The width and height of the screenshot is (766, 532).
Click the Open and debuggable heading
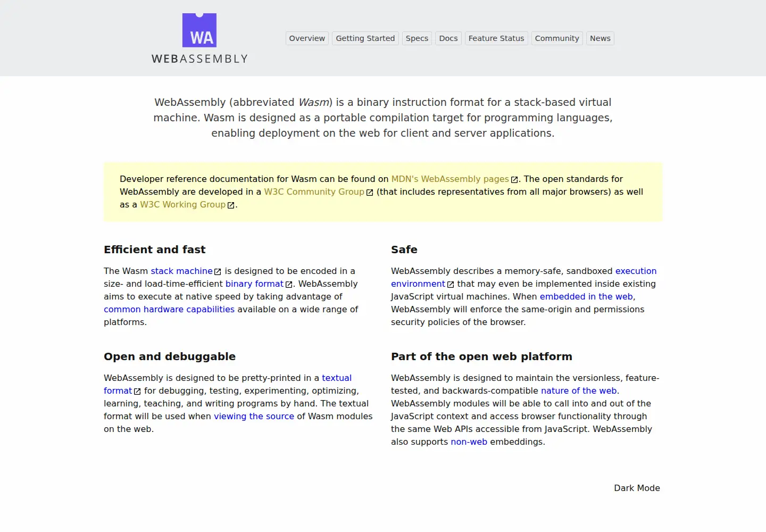pos(169,356)
